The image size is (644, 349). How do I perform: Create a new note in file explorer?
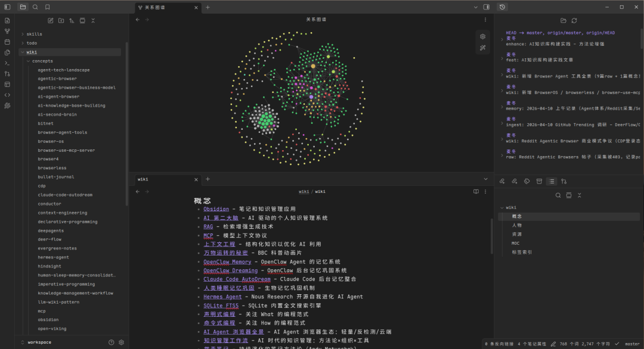click(x=51, y=20)
